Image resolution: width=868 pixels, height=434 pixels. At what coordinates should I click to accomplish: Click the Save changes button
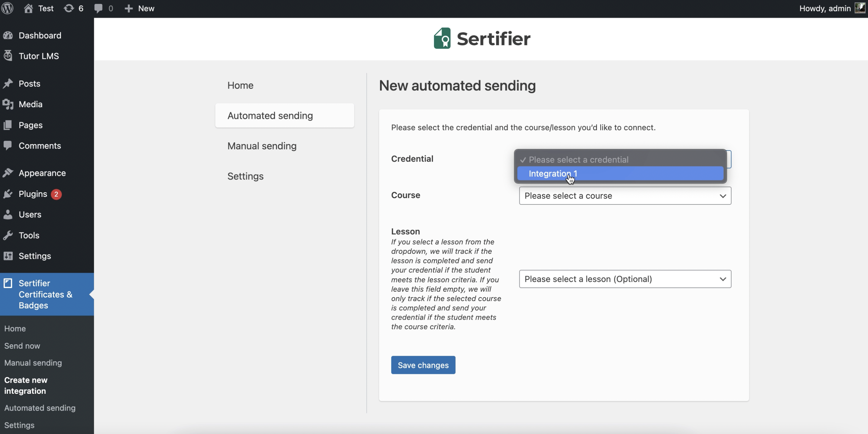click(x=423, y=365)
